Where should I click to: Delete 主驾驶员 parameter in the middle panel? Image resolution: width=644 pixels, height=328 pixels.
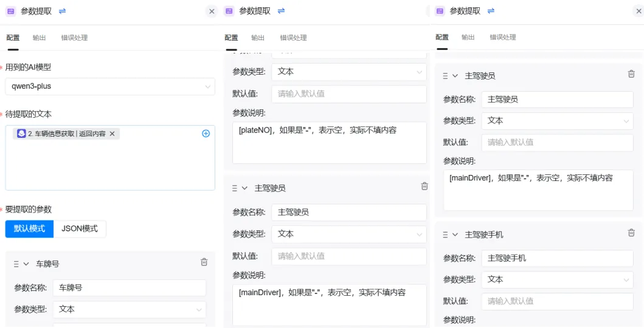[424, 186]
